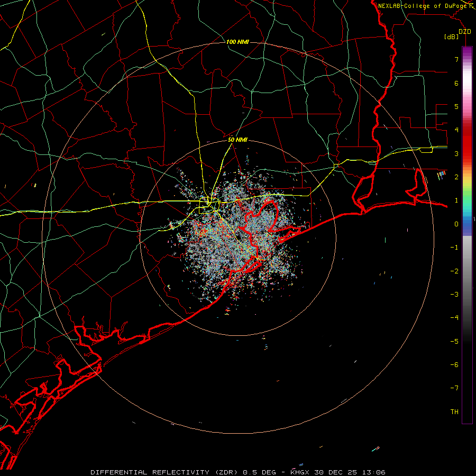Click the "100 NMI" range ring label

237,42
